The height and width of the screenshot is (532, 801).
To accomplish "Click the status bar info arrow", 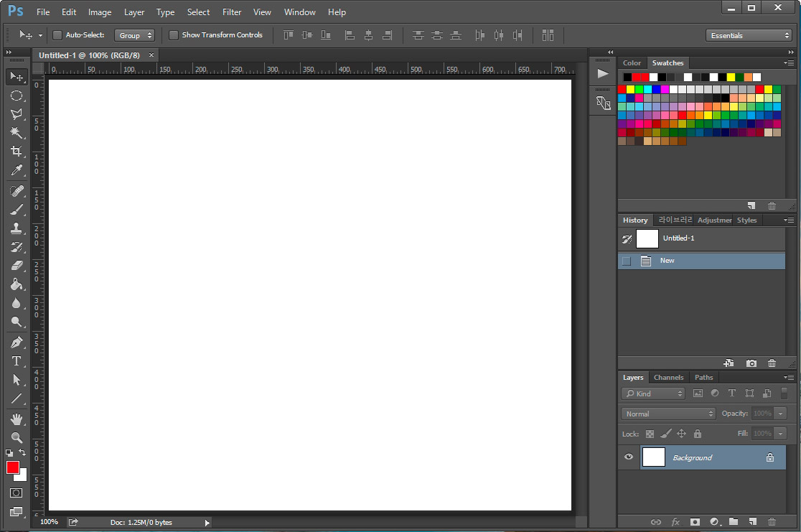I will coord(207,523).
